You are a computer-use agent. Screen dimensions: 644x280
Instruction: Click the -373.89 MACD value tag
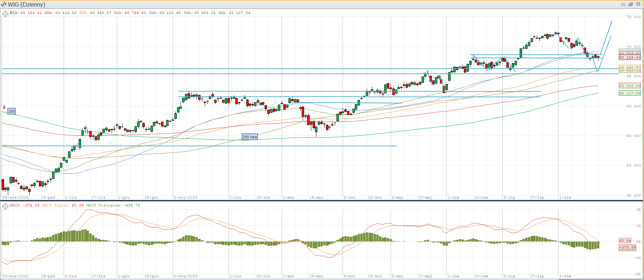coord(627,248)
